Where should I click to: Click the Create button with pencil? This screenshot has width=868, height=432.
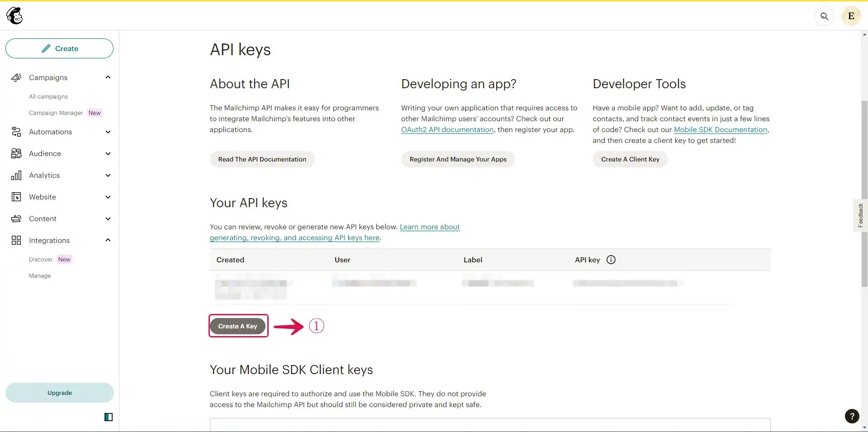(x=59, y=48)
